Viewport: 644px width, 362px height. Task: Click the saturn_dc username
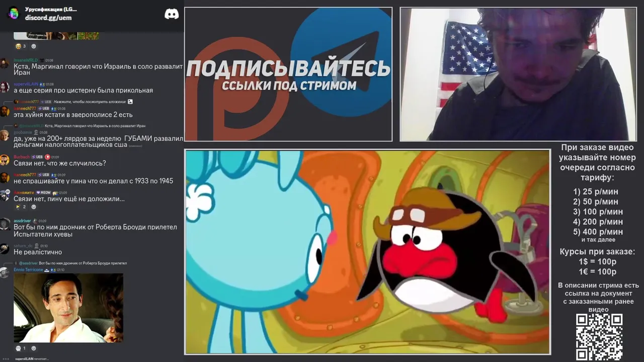click(23, 246)
